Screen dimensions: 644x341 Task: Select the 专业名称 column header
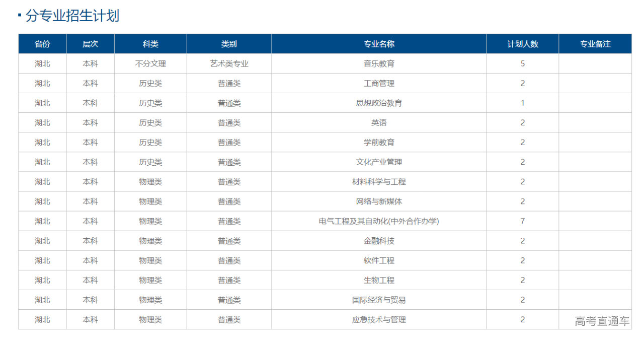(379, 44)
